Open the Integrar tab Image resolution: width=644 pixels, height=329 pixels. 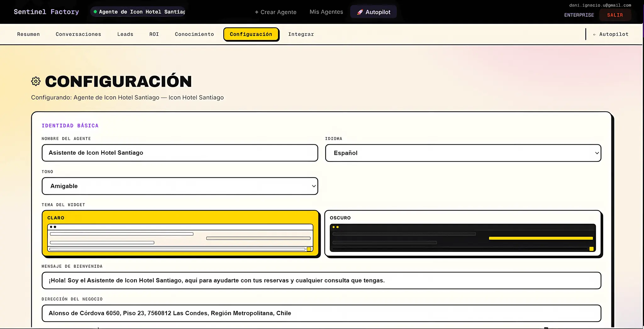pos(301,34)
